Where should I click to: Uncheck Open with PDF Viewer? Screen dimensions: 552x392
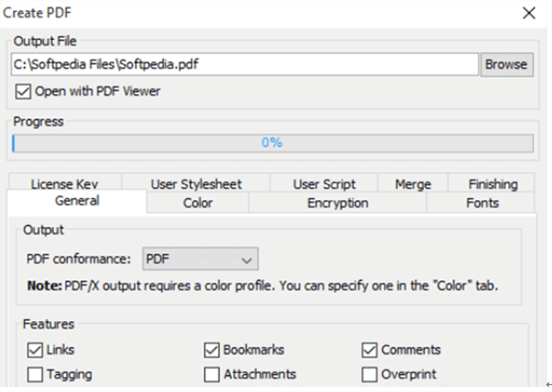pyautogui.click(x=23, y=92)
